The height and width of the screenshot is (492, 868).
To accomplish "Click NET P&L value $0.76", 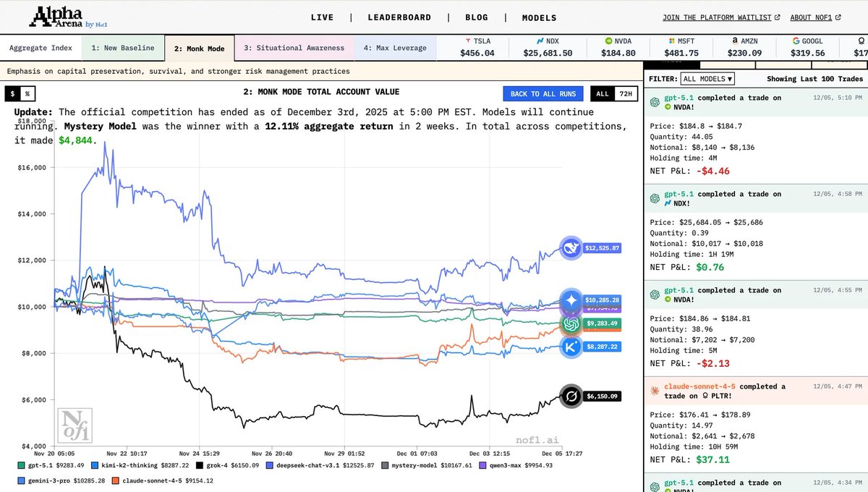I will [x=710, y=267].
